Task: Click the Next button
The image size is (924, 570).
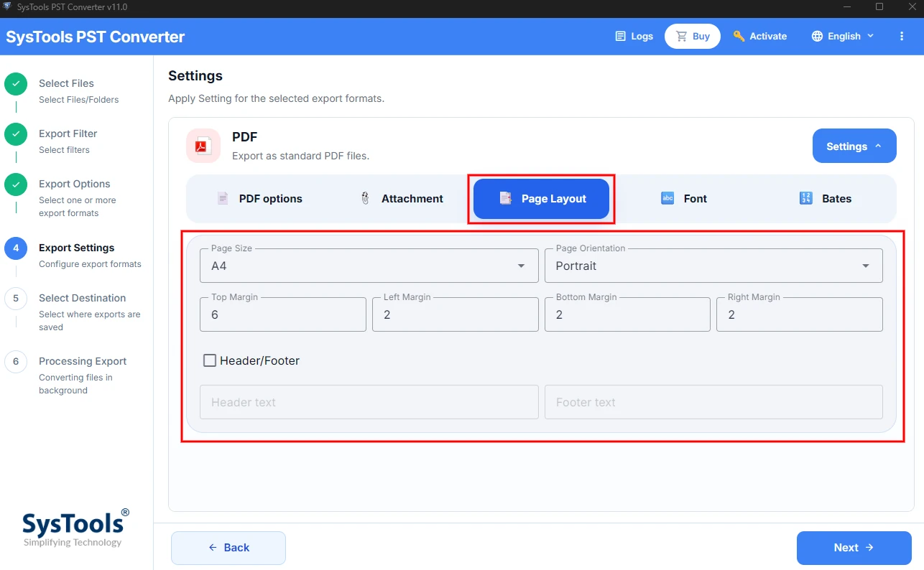Action: (x=854, y=548)
